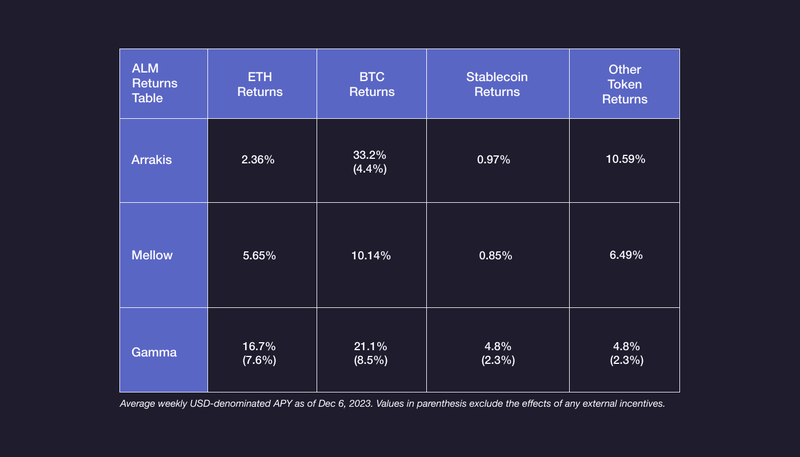Click Arrakis ETH return value 2.36%

click(x=261, y=160)
